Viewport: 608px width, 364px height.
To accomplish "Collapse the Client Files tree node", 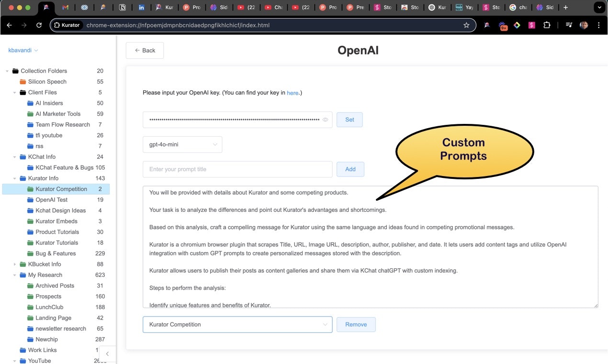I will coord(15,93).
